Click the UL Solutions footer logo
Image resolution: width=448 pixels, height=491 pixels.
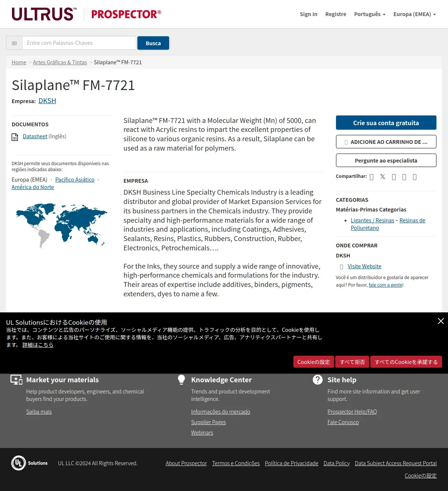pyautogui.click(x=29, y=463)
